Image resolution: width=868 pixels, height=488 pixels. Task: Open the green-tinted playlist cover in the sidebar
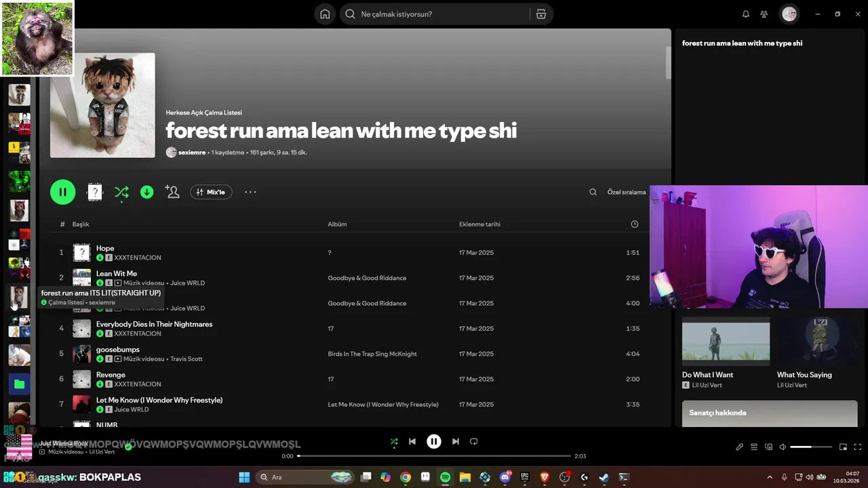point(19,182)
